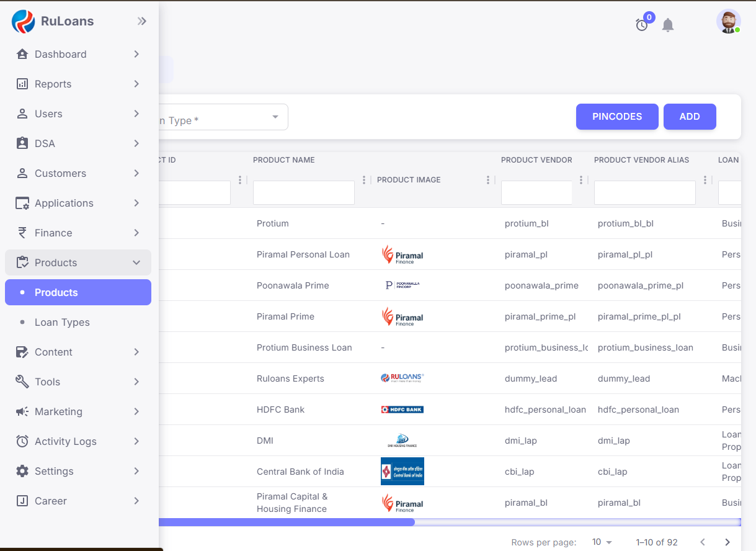Screen dimensions: 756x551
Task: Focus the Product Name filter field
Action: tap(304, 193)
